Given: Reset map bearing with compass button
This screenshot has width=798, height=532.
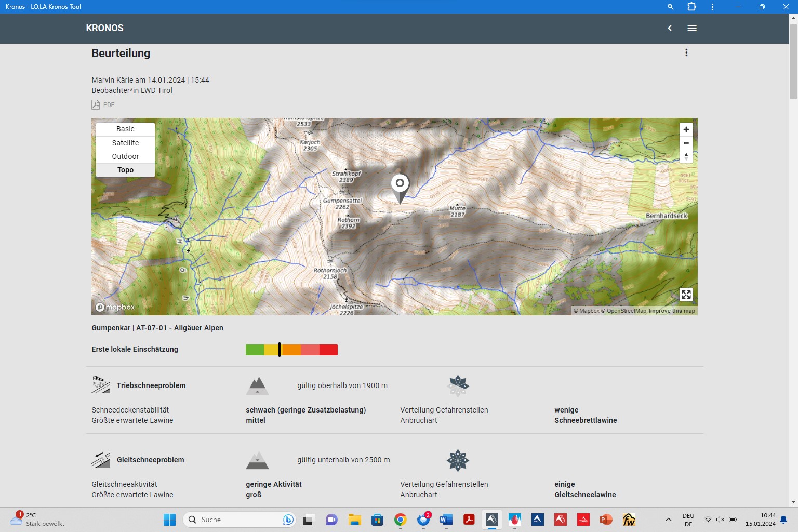Looking at the screenshot, I should (686, 156).
